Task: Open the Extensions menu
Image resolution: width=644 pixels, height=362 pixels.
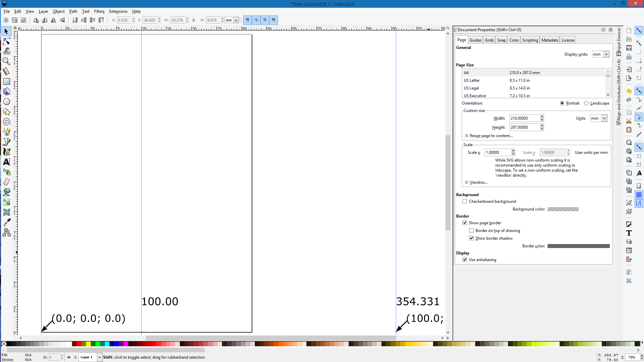Action: [x=118, y=11]
